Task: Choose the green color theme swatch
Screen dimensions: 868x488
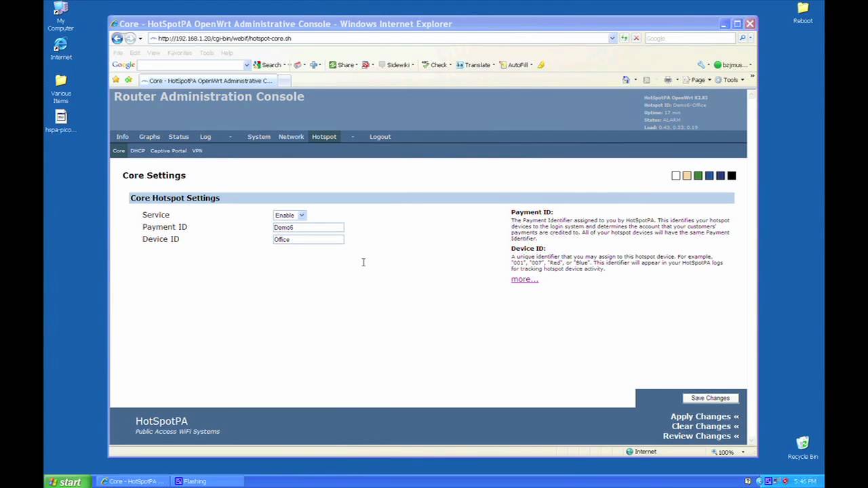Action: coord(698,176)
